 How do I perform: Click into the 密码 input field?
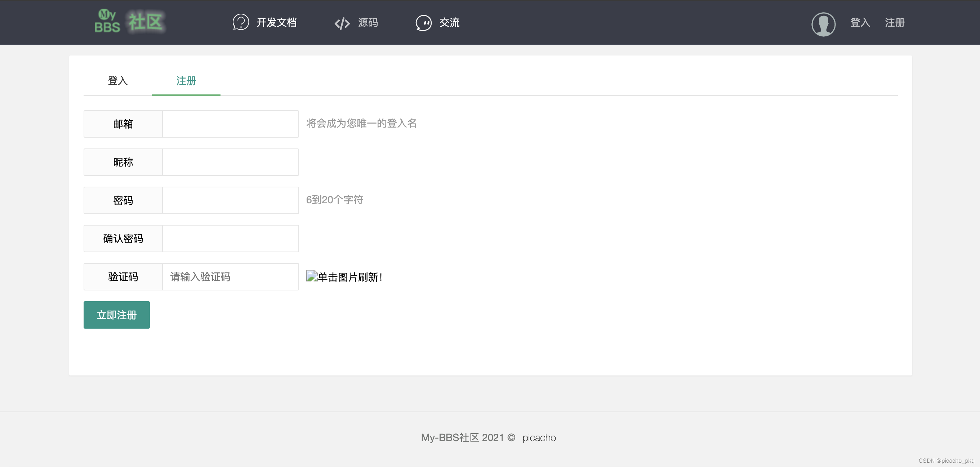pos(230,200)
